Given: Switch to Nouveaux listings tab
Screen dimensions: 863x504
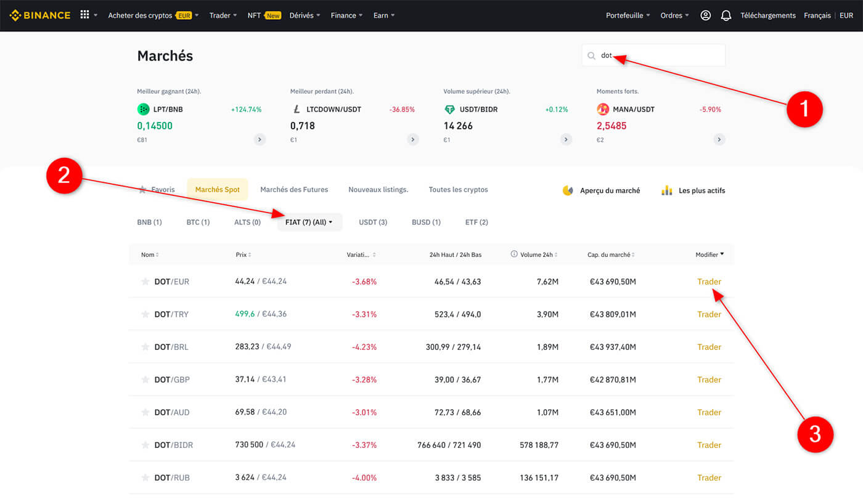Looking at the screenshot, I should tap(378, 190).
